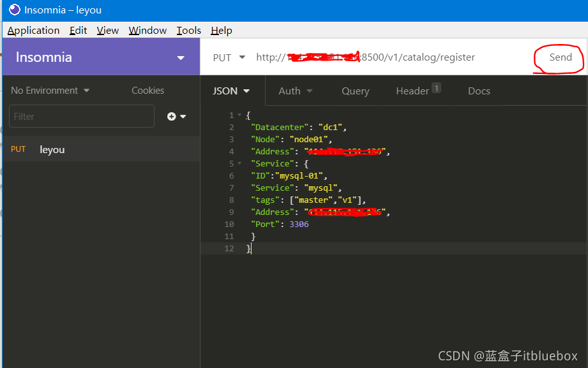
Task: Click the "mysql" service value on line 7
Action: tap(320, 188)
